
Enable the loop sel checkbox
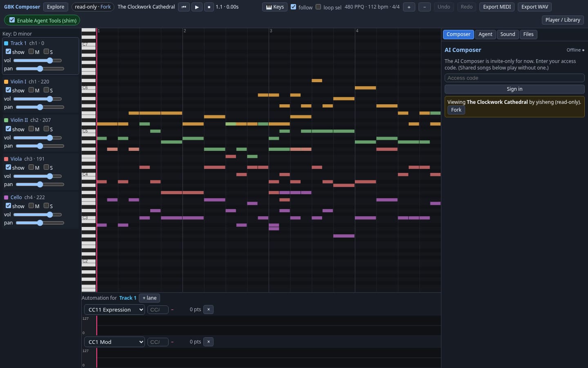[x=318, y=7]
